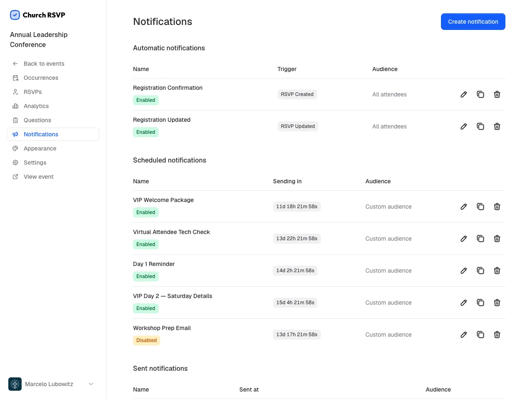This screenshot has width=532, height=399.
Task: Click the Day 1 Reminder name
Action: click(154, 264)
